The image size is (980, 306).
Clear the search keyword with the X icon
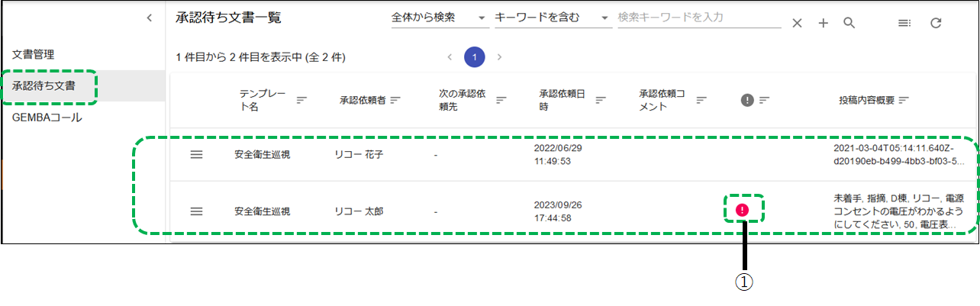click(797, 23)
